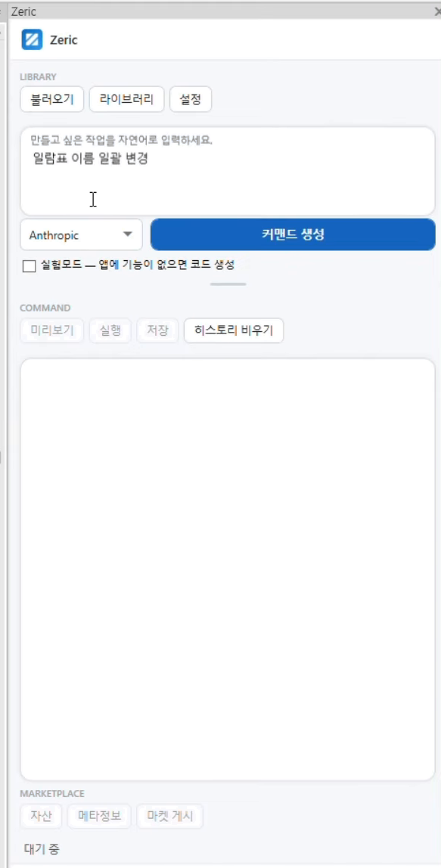
Task: Open the 자산 assets button
Action: click(x=42, y=817)
